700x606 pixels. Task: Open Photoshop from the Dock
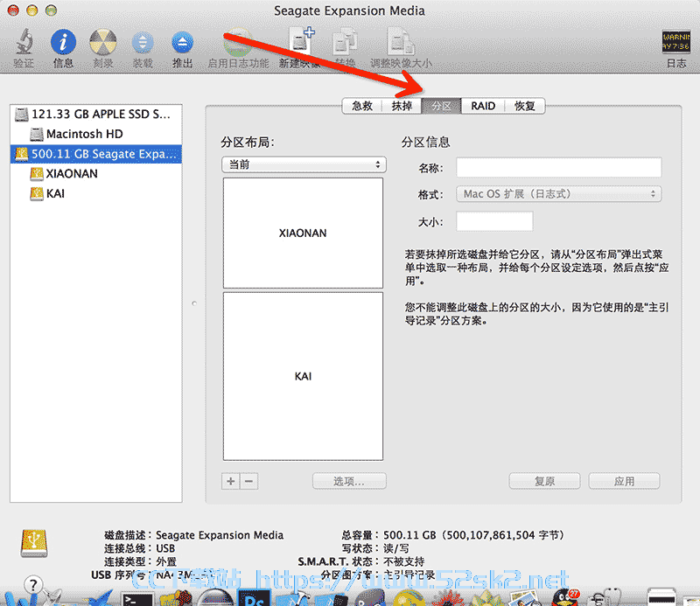tap(254, 597)
